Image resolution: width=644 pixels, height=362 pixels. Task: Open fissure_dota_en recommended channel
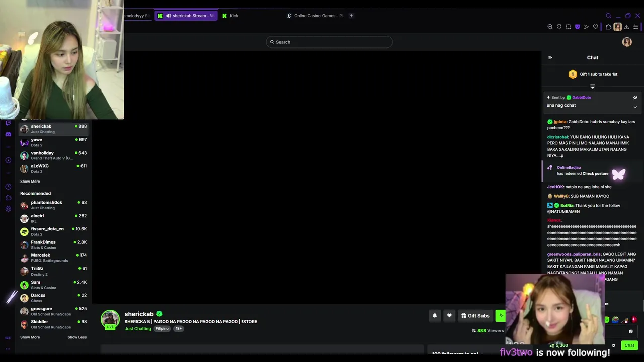[x=53, y=231]
